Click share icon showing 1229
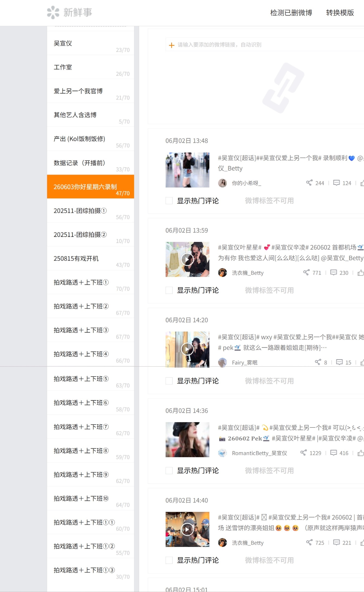 [303, 453]
